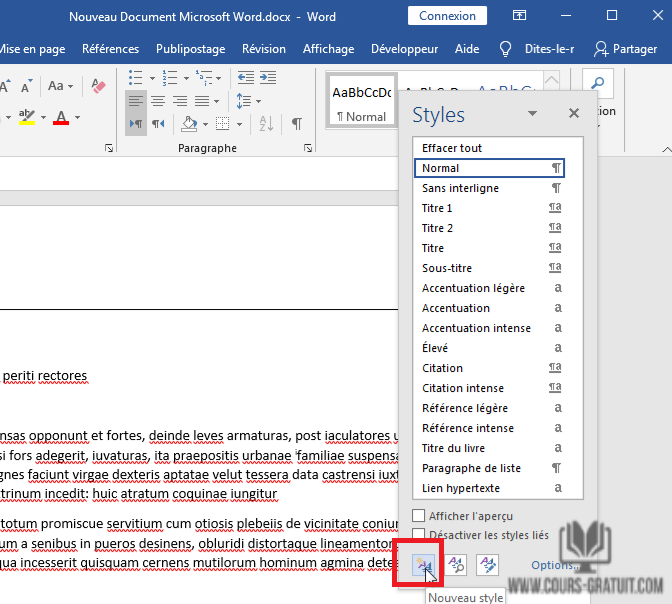Apply the Lien hypertexte style

pos(489,488)
